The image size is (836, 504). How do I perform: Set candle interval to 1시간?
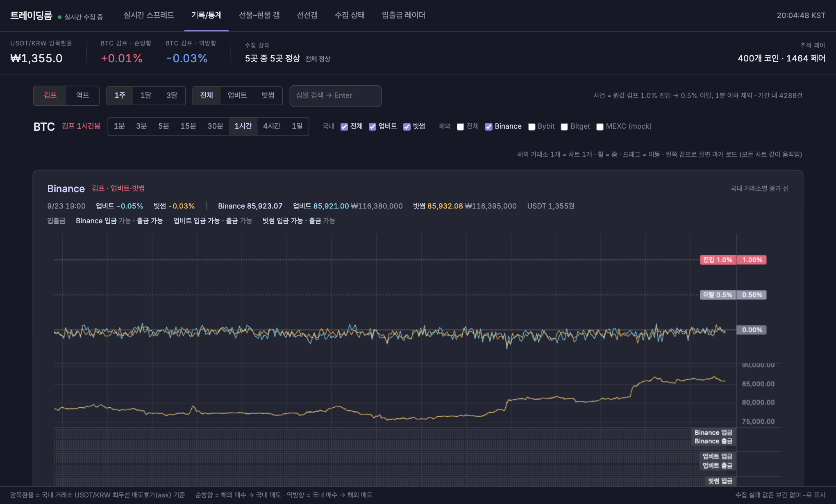pos(243,126)
